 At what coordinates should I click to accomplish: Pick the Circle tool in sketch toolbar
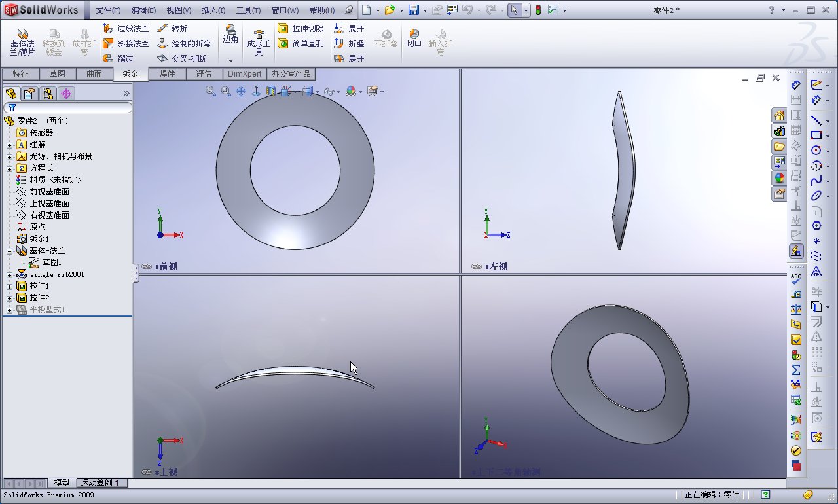coord(816,150)
